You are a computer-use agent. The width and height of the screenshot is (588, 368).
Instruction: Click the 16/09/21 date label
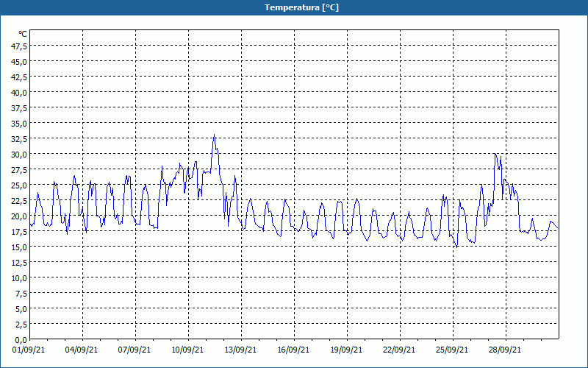tap(293, 350)
